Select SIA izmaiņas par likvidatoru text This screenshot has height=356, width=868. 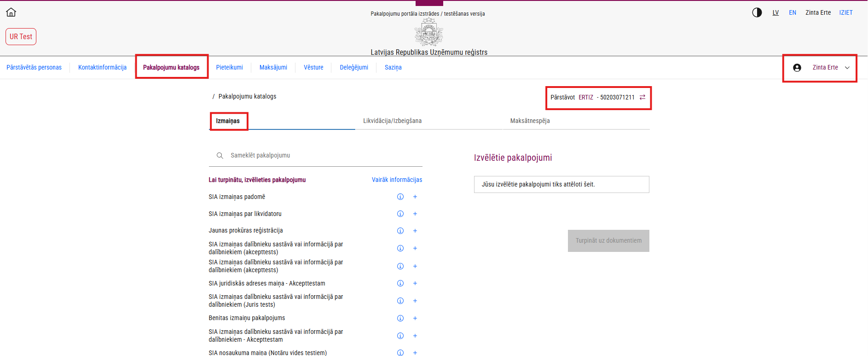click(245, 214)
